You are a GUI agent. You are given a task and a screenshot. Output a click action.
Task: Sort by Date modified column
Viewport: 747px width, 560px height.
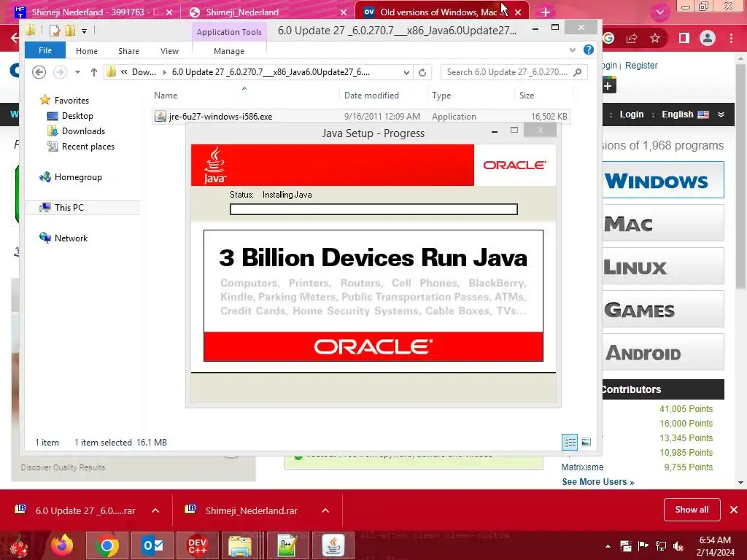click(371, 96)
